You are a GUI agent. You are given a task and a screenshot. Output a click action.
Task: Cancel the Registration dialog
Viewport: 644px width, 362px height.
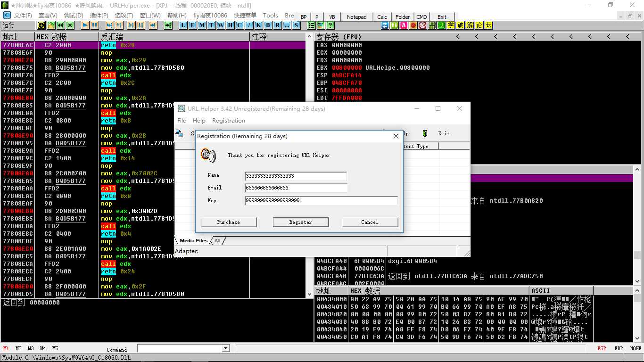[x=370, y=222]
